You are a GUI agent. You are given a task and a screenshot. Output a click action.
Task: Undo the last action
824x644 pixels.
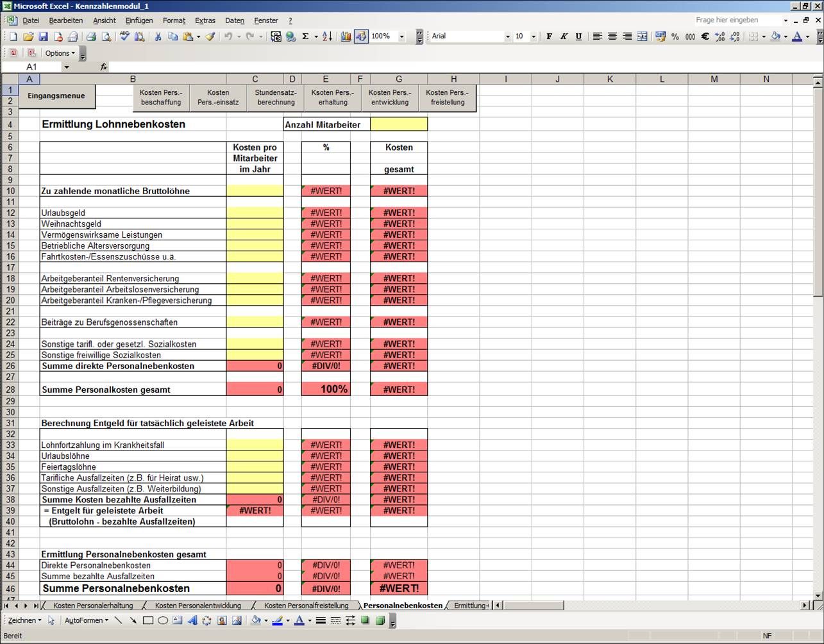228,37
